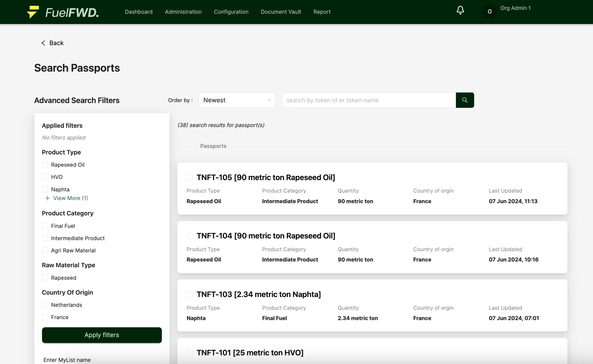The width and height of the screenshot is (593, 364).
Task: Toggle the Netherlands country checkbox
Action: pos(45,305)
